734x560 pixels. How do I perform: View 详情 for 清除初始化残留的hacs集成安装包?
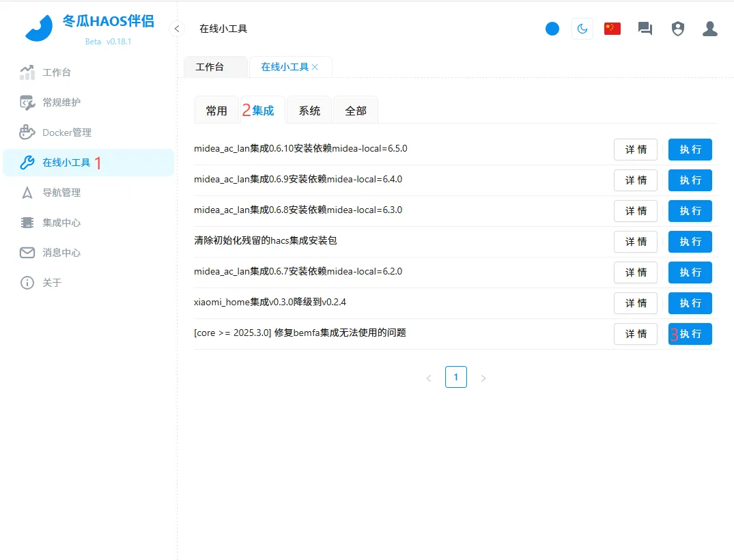pos(636,242)
